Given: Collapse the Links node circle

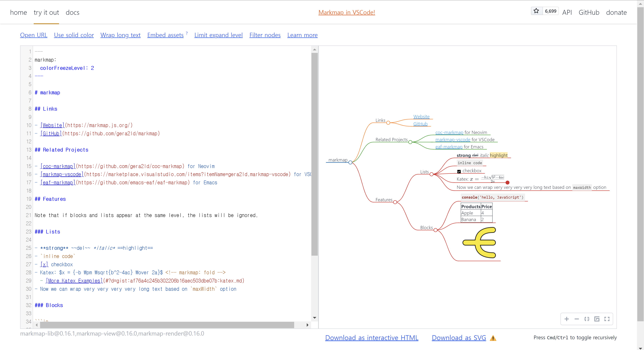Looking at the screenshot, I should (388, 123).
